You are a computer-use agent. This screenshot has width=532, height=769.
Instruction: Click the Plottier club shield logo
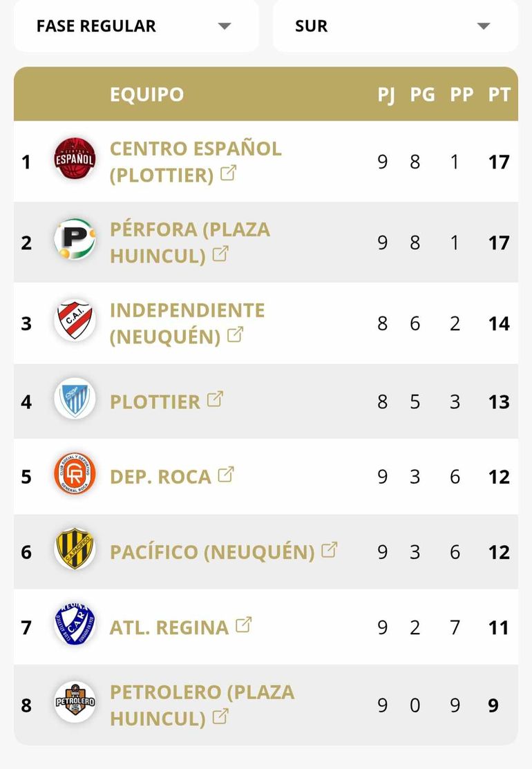click(x=75, y=400)
